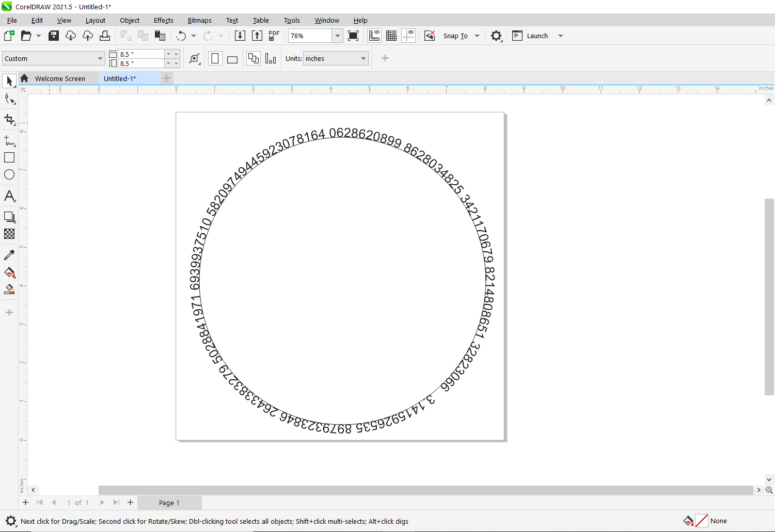This screenshot has height=532, width=775.
Task: Set page orientation to portrait
Action: 215,58
